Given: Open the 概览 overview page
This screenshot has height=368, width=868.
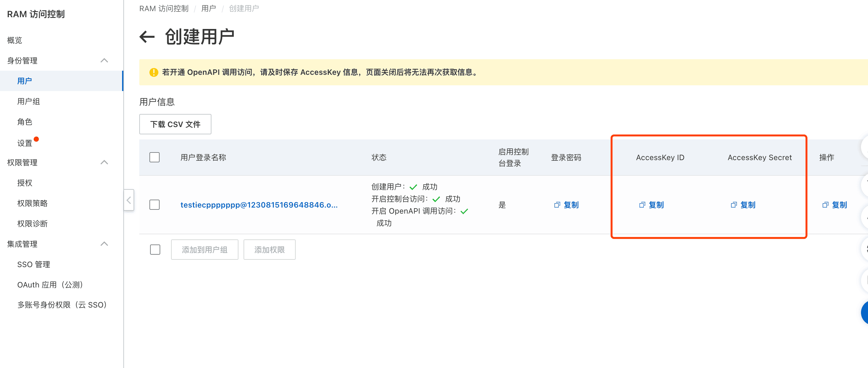Looking at the screenshot, I should (15, 40).
